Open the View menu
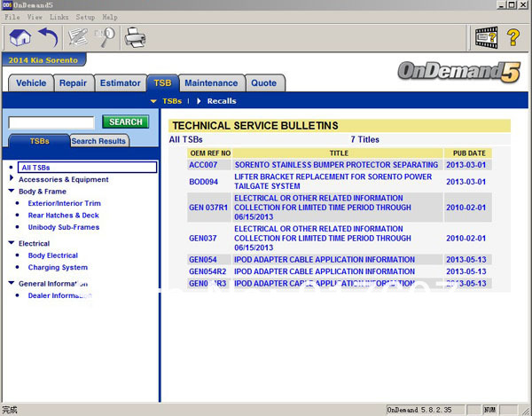 coord(35,17)
